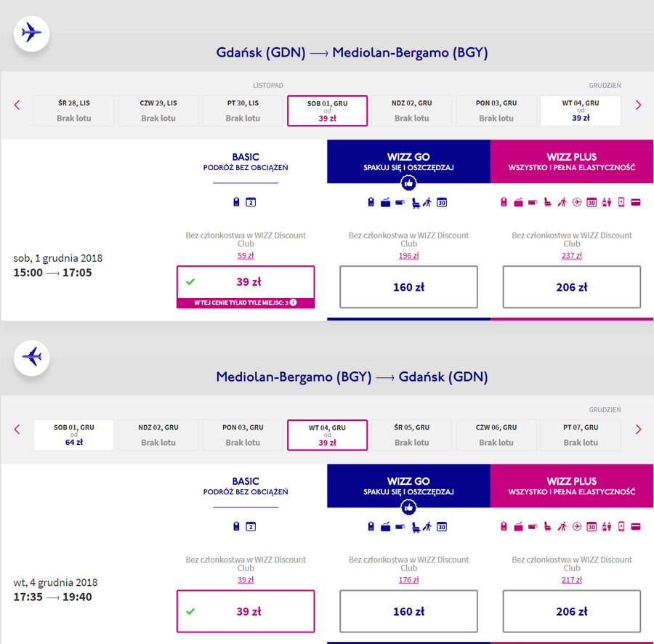Click Gdańsk (GDN) to Mediolan-Bergamo route title
Screen dimensions: 654x644
352,52
